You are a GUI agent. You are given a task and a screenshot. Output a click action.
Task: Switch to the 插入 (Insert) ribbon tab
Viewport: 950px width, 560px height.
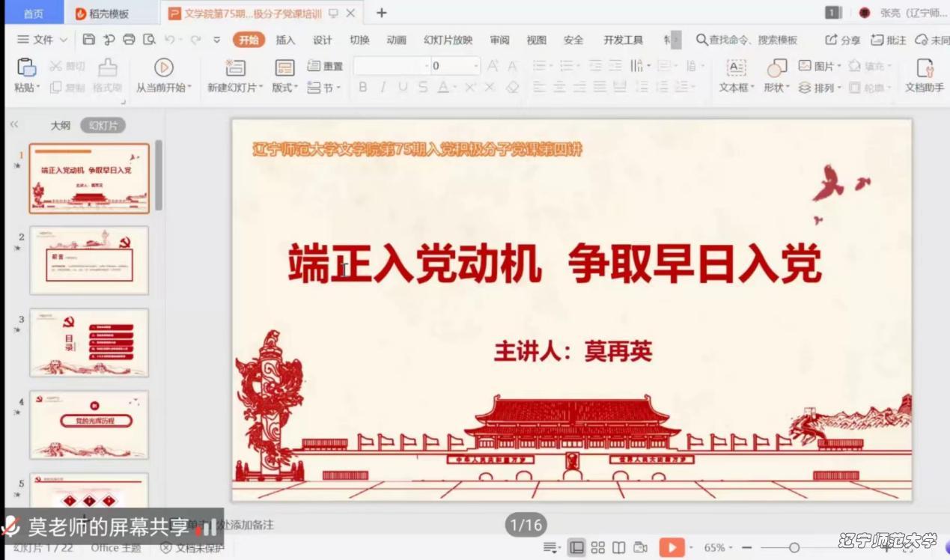click(x=284, y=40)
